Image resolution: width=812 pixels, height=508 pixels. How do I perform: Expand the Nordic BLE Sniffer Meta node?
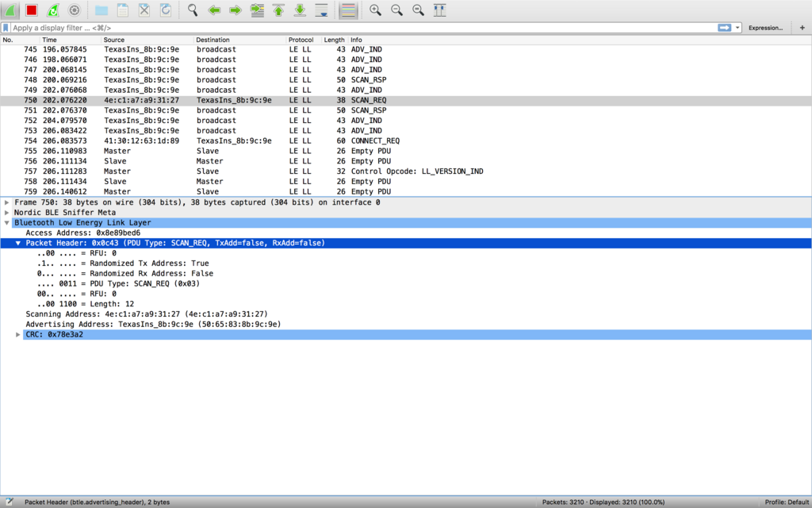pos(6,213)
